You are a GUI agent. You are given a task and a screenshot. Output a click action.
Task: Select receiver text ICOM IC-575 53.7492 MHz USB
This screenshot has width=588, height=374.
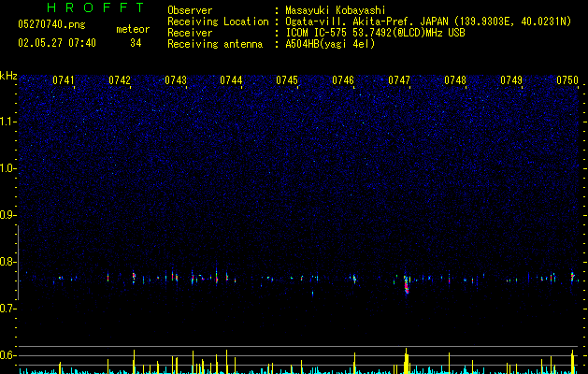[x=375, y=33]
